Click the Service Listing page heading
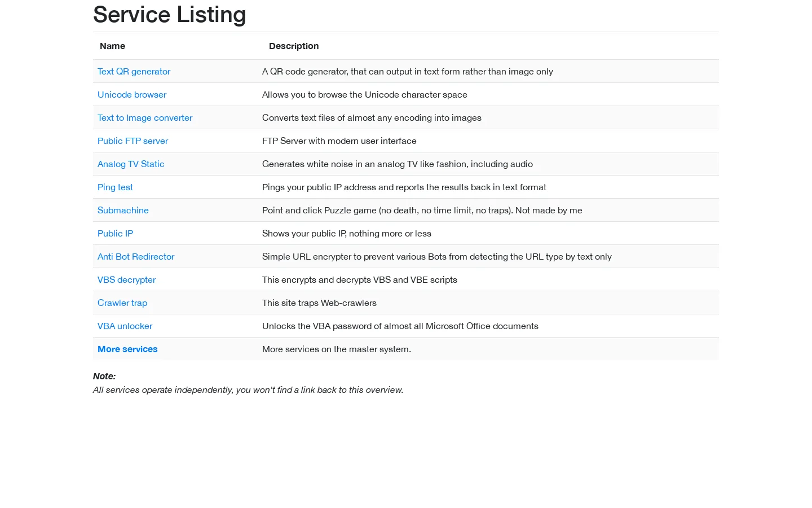812x508 pixels. 169,15
